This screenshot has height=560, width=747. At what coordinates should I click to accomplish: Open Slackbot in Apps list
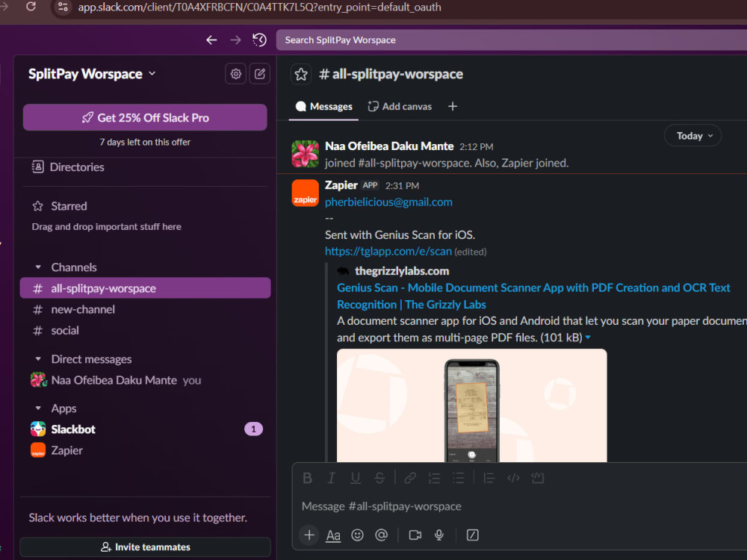click(x=73, y=429)
